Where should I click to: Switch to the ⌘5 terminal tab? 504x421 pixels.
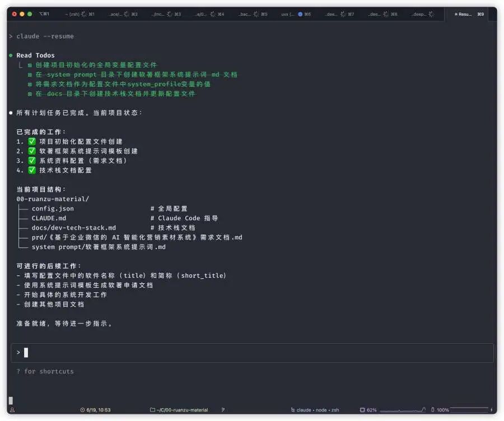[253, 14]
